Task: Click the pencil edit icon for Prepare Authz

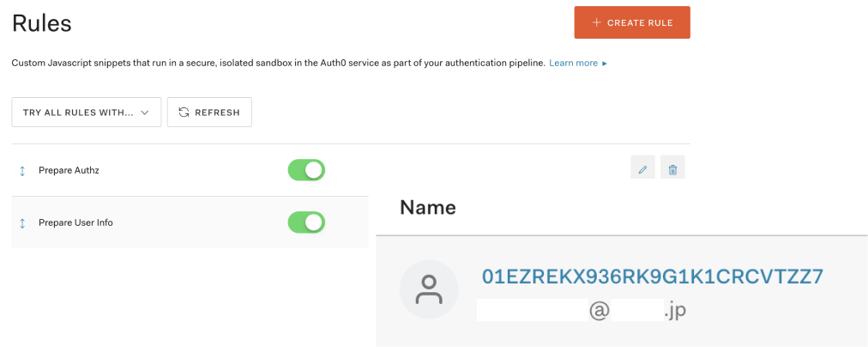Action: (x=642, y=167)
